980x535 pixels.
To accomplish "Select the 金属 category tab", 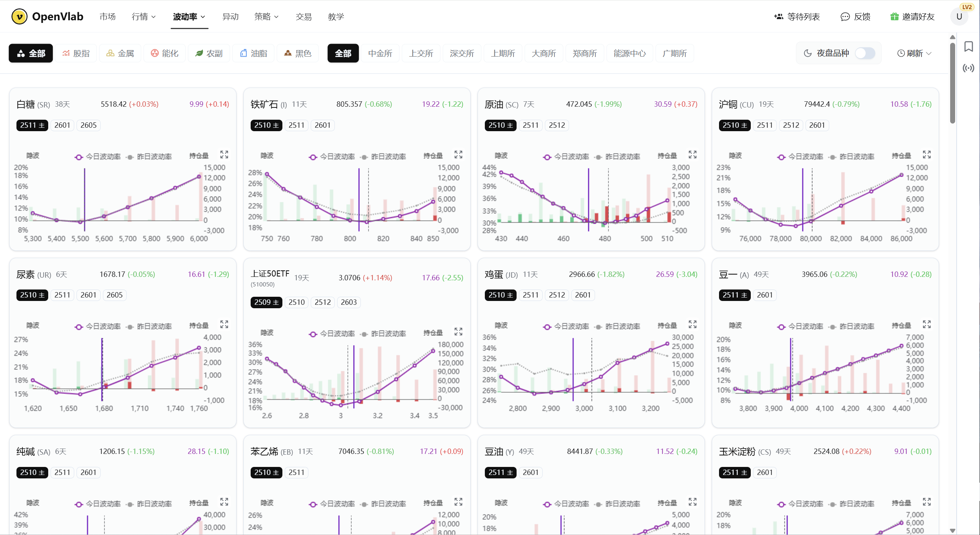I will pyautogui.click(x=120, y=53).
